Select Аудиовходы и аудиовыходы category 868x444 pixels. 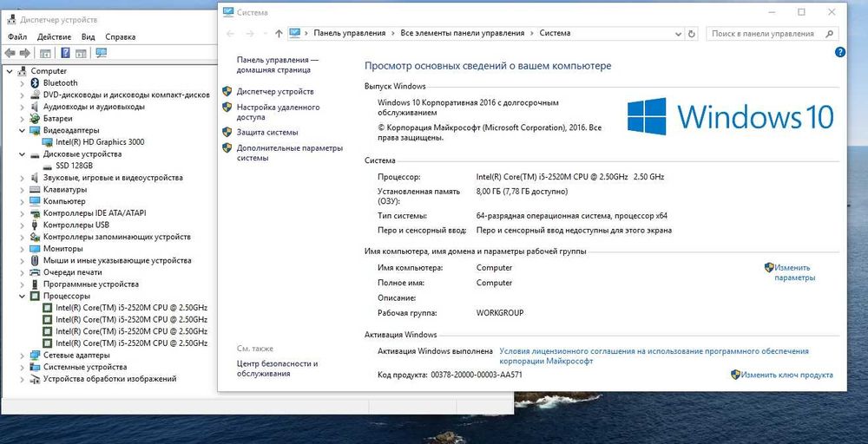(x=94, y=107)
